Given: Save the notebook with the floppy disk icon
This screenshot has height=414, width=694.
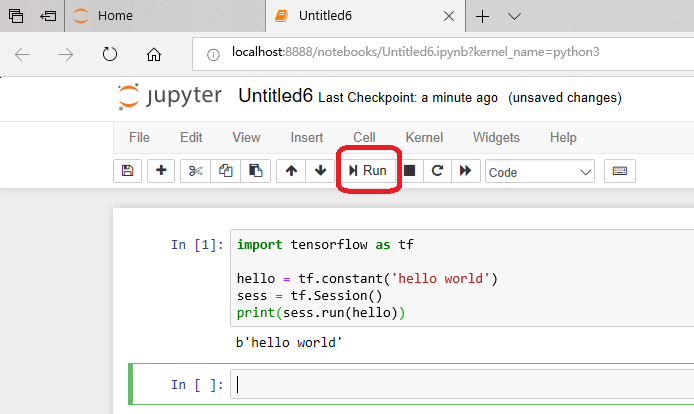Looking at the screenshot, I should (x=127, y=171).
